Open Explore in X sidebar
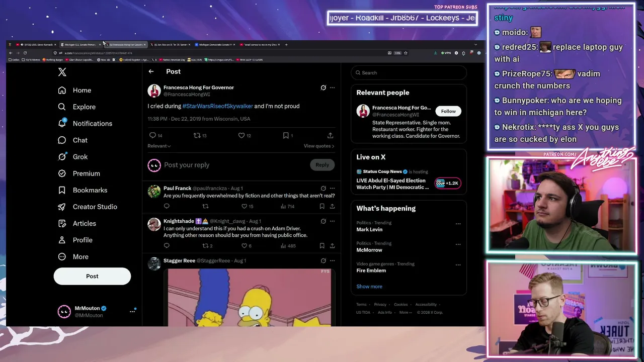The height and width of the screenshot is (362, 644). (76, 107)
